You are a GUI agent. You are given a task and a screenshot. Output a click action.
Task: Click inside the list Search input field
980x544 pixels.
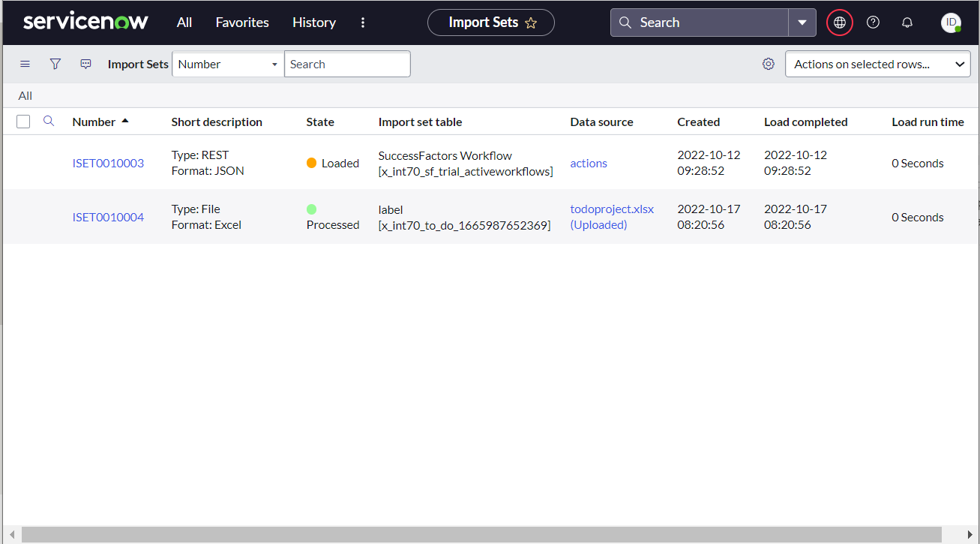click(x=346, y=64)
